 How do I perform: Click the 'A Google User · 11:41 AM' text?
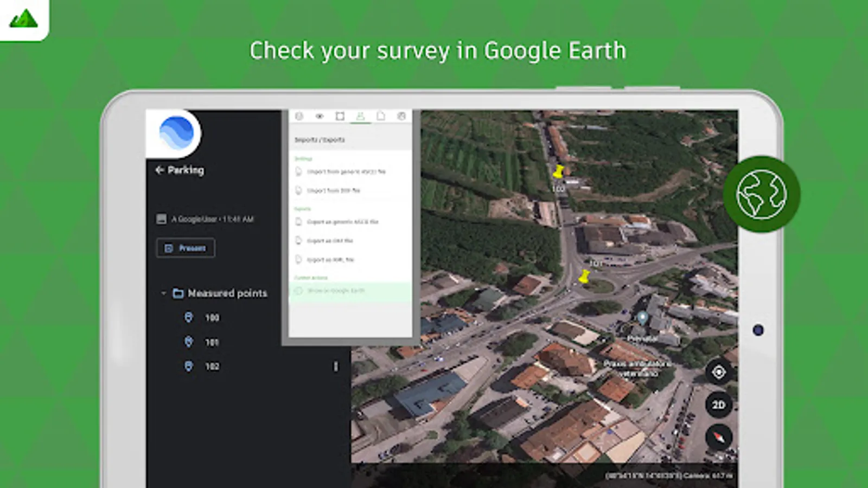pyautogui.click(x=213, y=219)
